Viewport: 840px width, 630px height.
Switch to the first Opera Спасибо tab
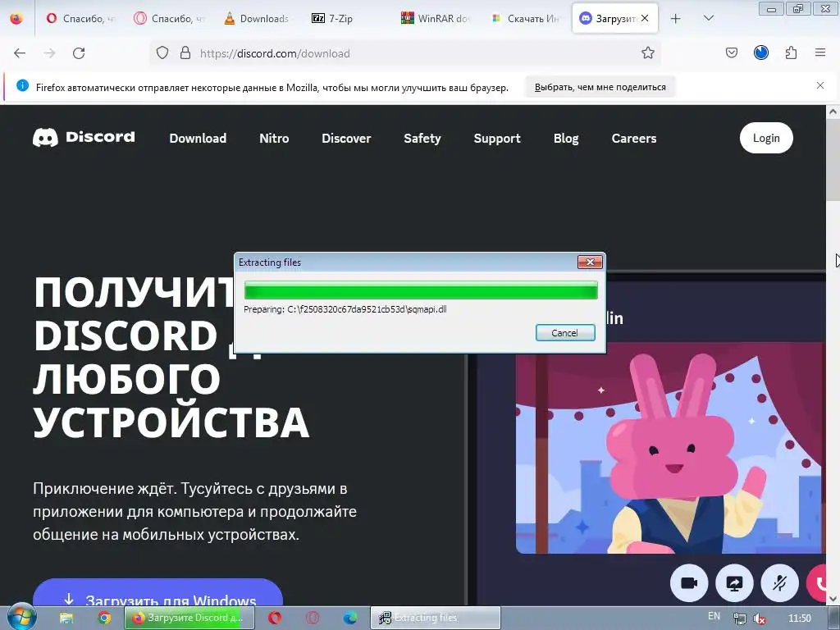(80, 19)
